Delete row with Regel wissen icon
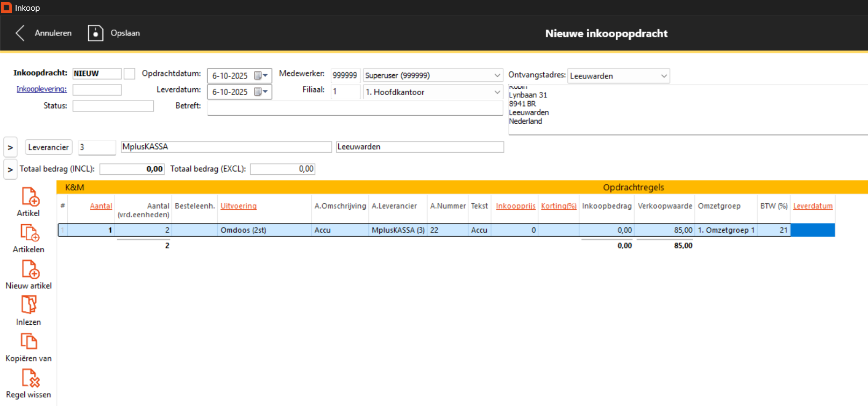Viewport: 868px width, 406px height. pyautogui.click(x=30, y=378)
